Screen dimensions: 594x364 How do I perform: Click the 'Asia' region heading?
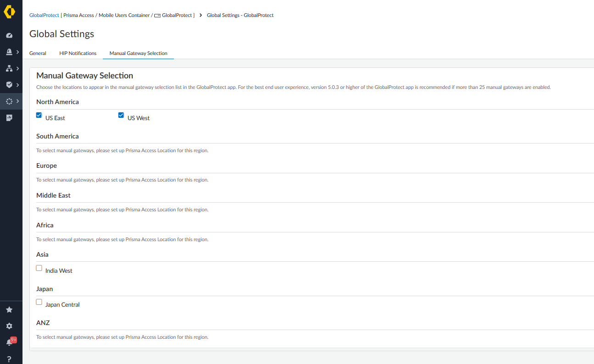click(42, 254)
